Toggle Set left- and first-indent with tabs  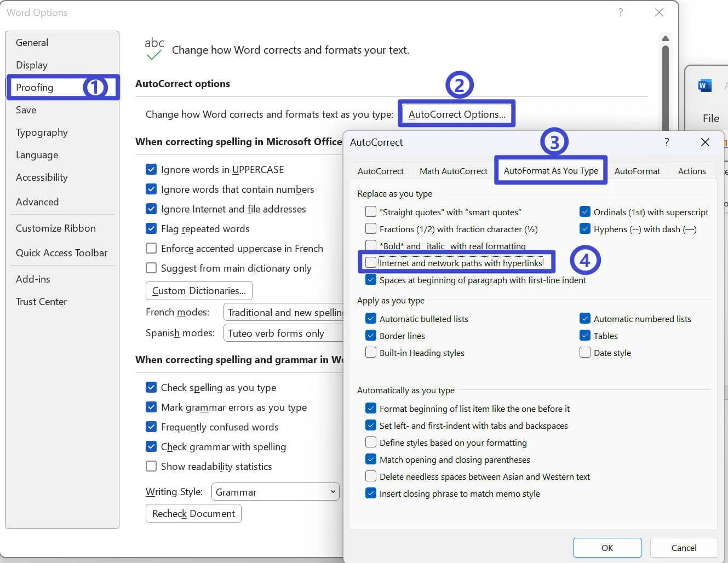(x=371, y=425)
